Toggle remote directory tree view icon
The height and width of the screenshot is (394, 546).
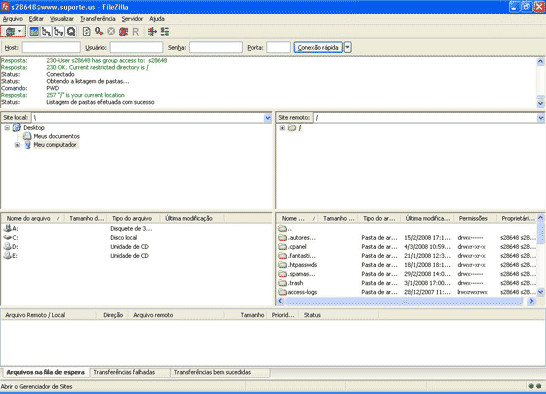(58, 32)
